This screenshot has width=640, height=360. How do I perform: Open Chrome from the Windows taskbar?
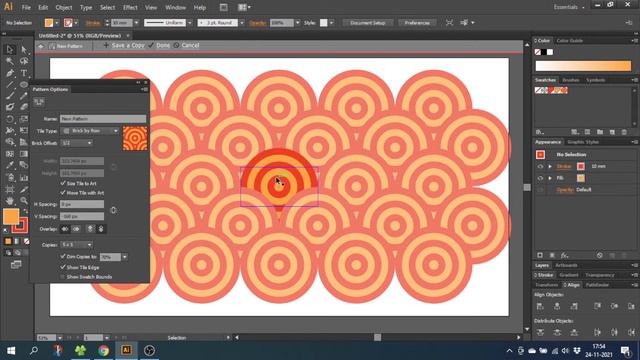pyautogui.click(x=103, y=350)
